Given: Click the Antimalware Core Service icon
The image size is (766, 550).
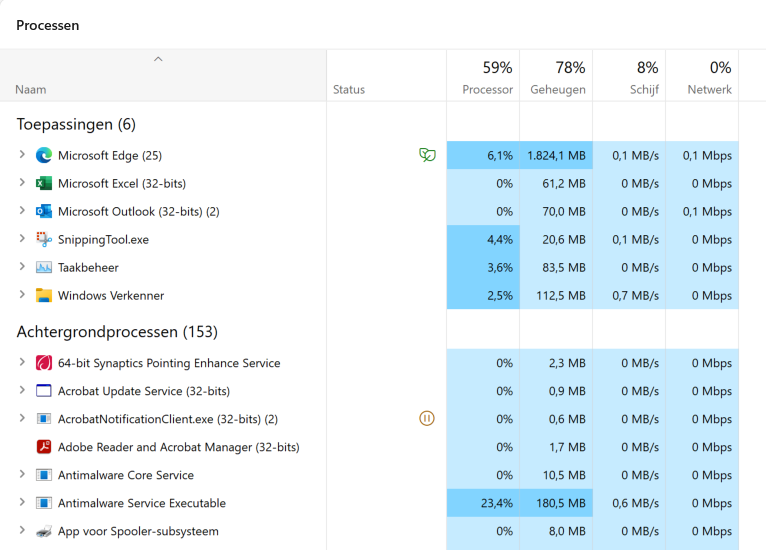Looking at the screenshot, I should [44, 475].
